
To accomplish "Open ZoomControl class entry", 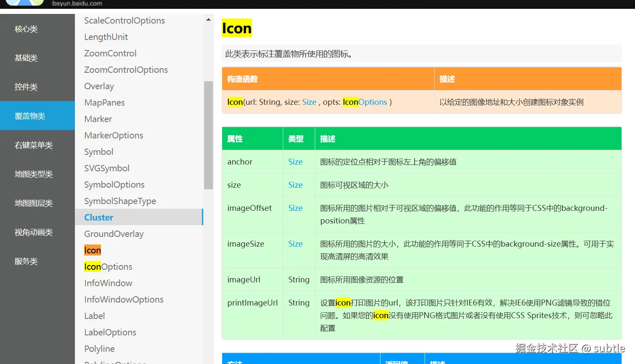I will coord(110,53).
